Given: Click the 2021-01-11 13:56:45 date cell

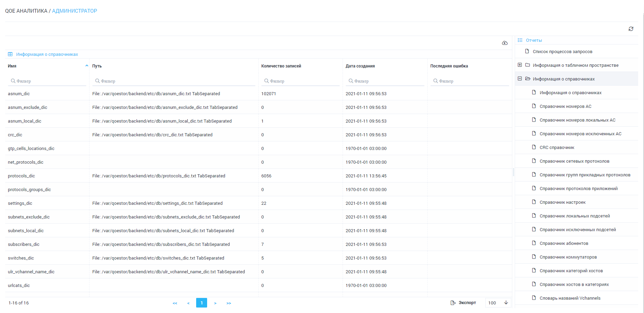Looking at the screenshot, I should 366,176.
